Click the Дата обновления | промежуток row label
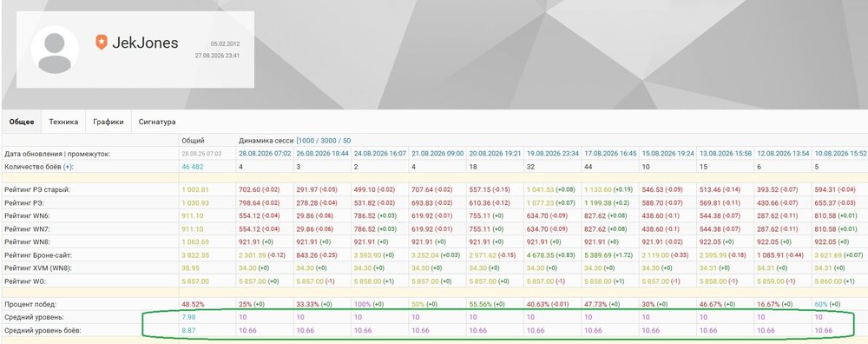The image size is (868, 344). pyautogui.click(x=57, y=154)
